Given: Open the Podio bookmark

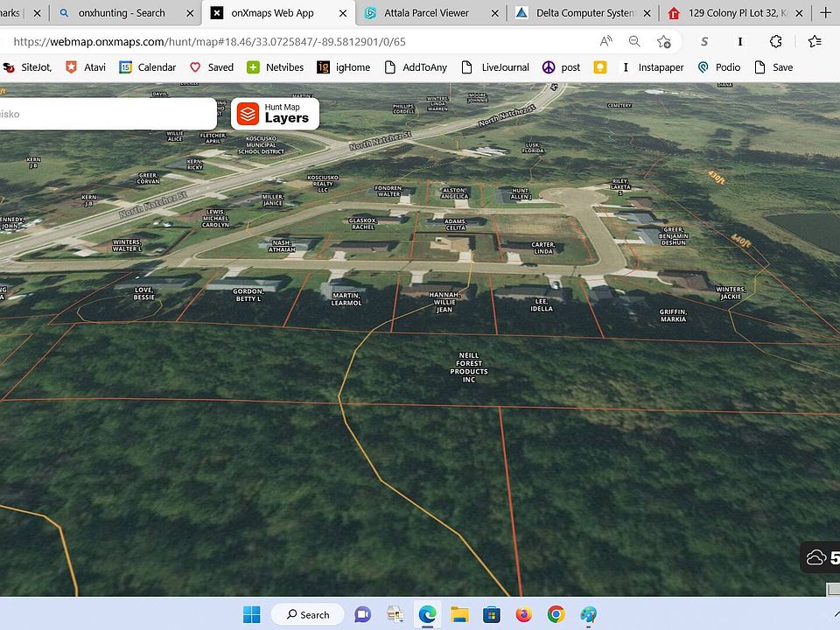Looking at the screenshot, I should (x=719, y=67).
